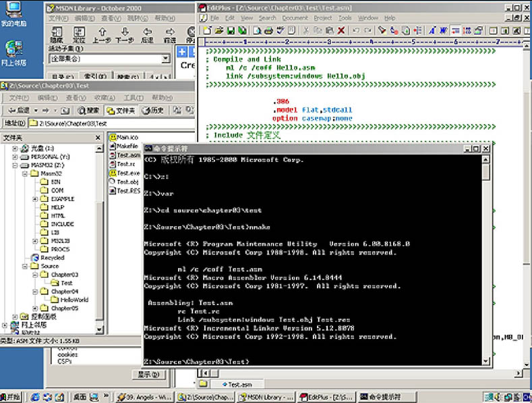Click Explorer address bar field
Screen dimensions: 532x403
coord(111,124)
